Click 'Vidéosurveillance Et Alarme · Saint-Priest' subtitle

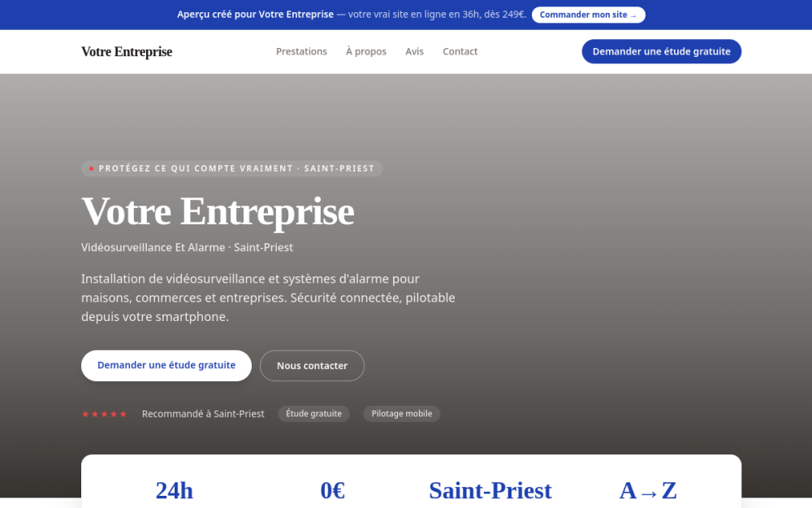(x=187, y=247)
